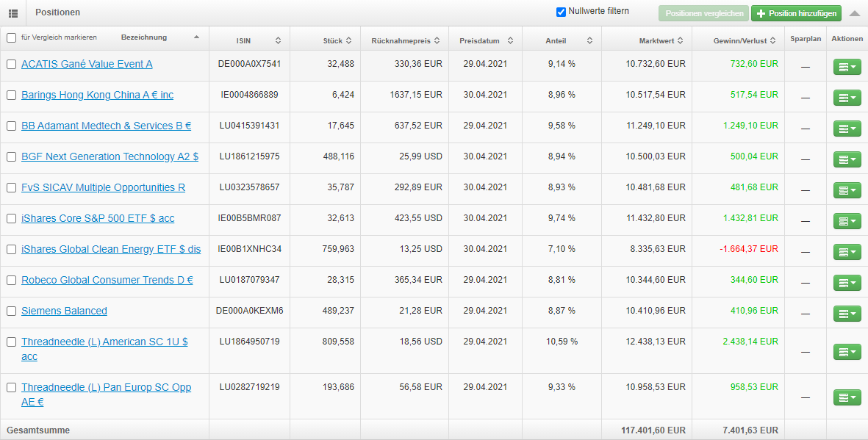Viewport: 868px width, 440px height.
Task: Collapse the Positionen panel with the up arrow
Action: pos(855,13)
